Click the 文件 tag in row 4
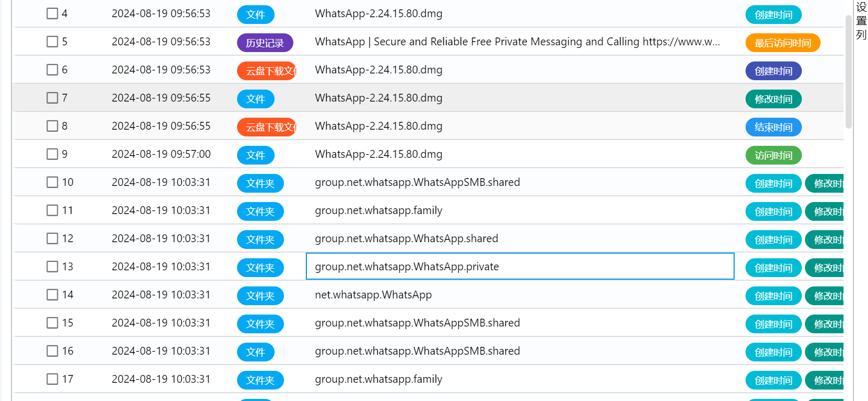The image size is (868, 401). pyautogui.click(x=256, y=15)
